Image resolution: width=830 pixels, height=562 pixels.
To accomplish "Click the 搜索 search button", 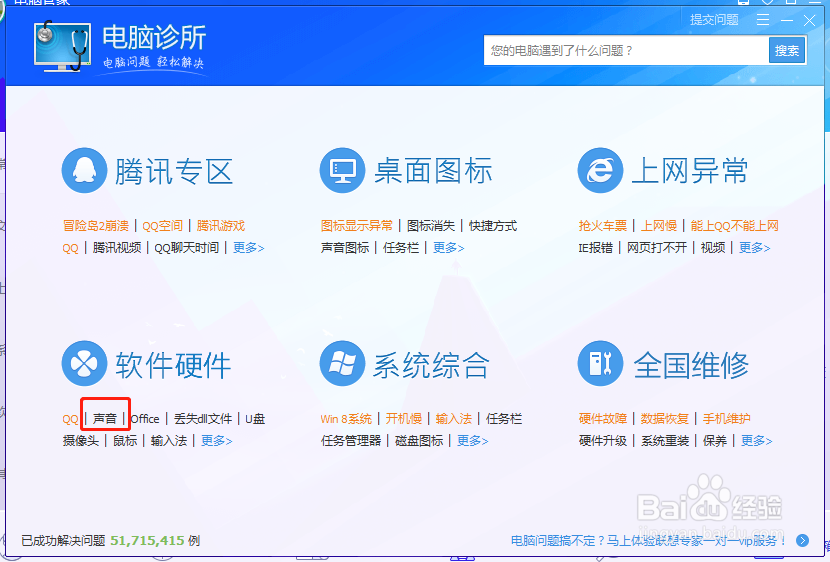I will pos(787,50).
